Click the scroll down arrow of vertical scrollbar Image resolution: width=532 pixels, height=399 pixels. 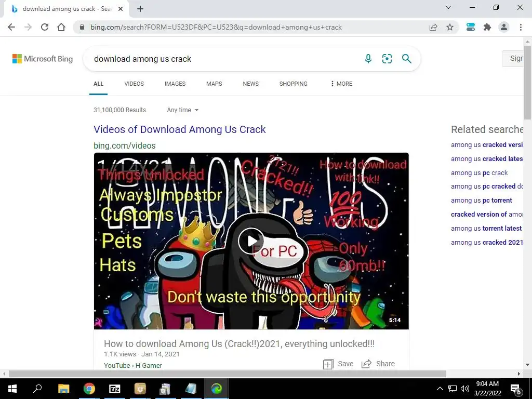click(x=527, y=365)
